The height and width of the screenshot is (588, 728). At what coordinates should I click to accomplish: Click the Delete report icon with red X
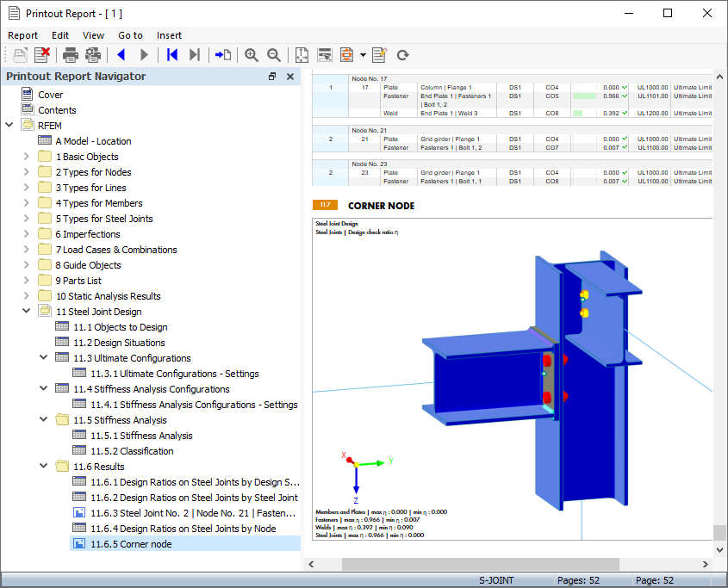(42, 55)
